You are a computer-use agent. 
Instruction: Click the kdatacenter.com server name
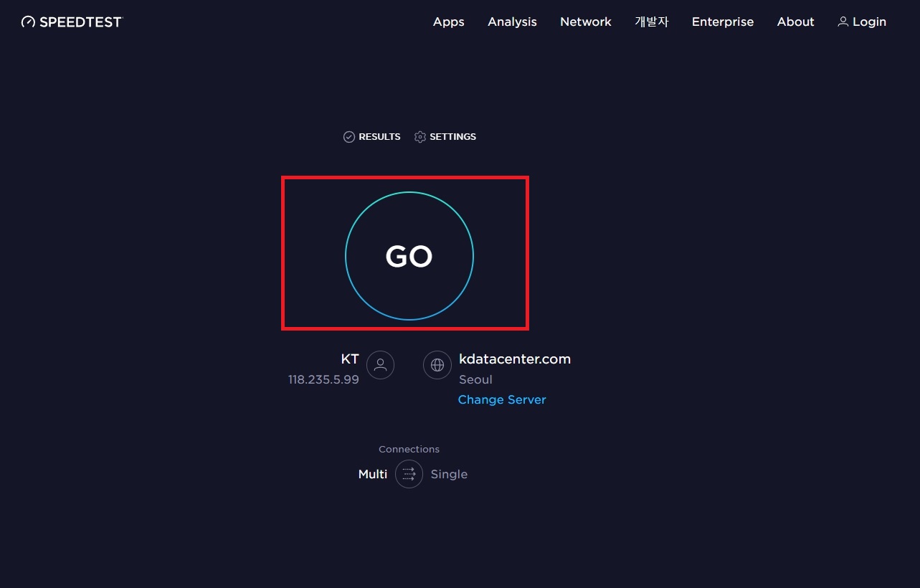(515, 359)
